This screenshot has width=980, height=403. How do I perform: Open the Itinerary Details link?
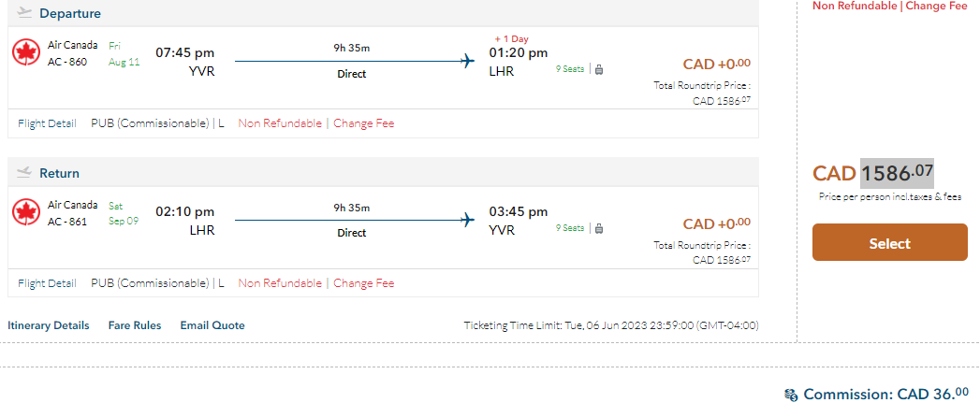point(49,325)
